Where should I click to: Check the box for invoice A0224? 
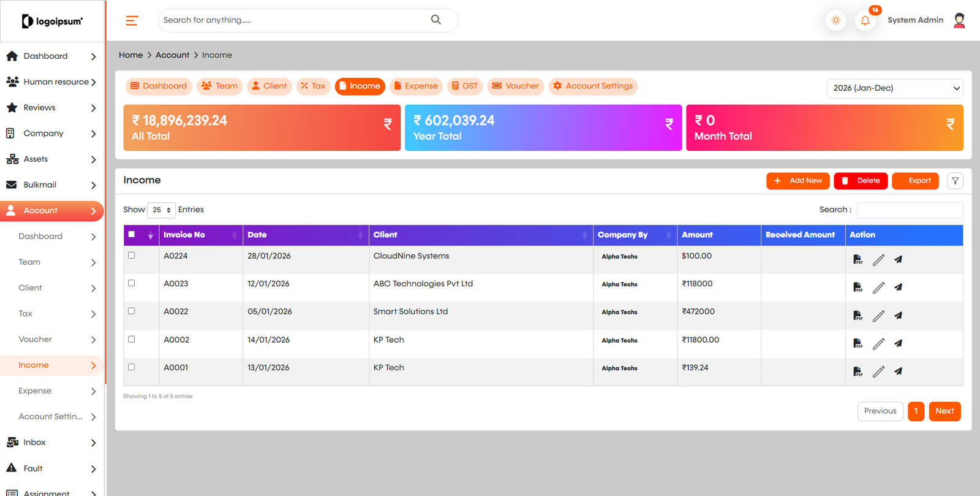coord(131,255)
